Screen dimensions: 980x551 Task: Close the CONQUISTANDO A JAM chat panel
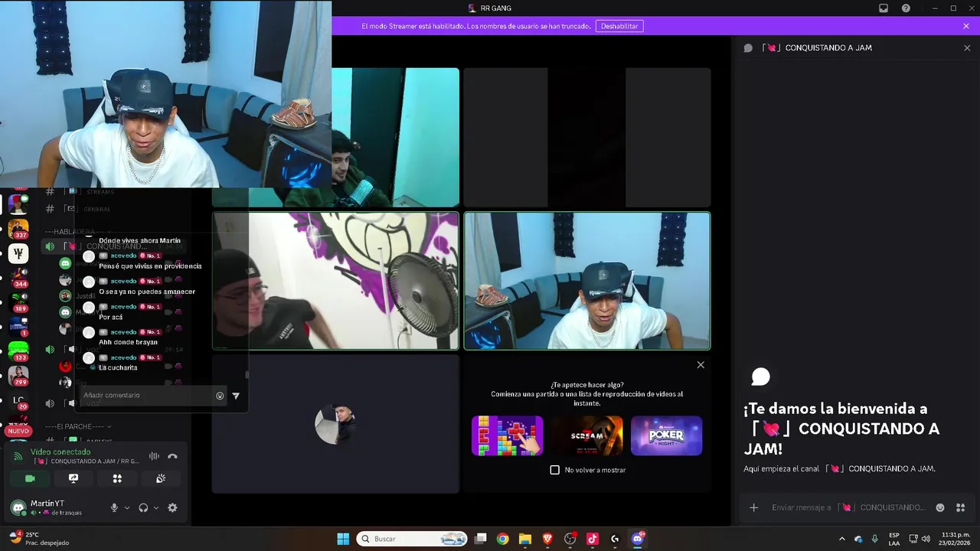[x=966, y=47]
